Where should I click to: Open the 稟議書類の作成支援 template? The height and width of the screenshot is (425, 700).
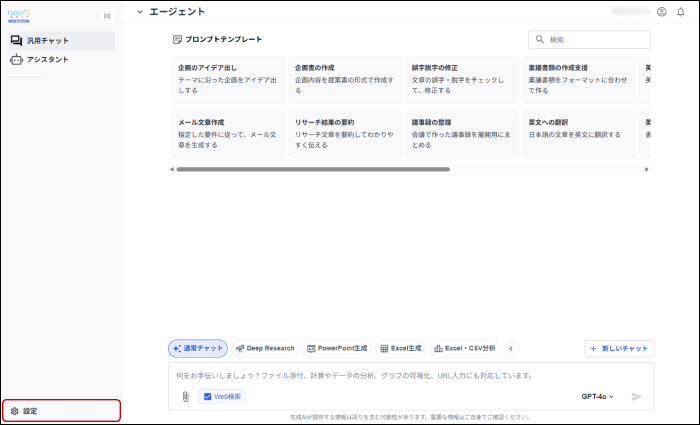579,80
